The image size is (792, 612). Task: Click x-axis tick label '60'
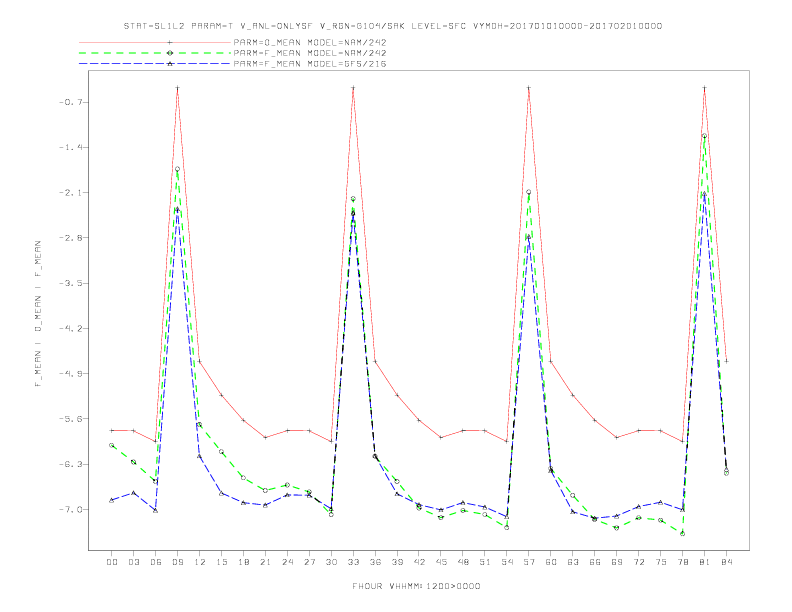551,562
